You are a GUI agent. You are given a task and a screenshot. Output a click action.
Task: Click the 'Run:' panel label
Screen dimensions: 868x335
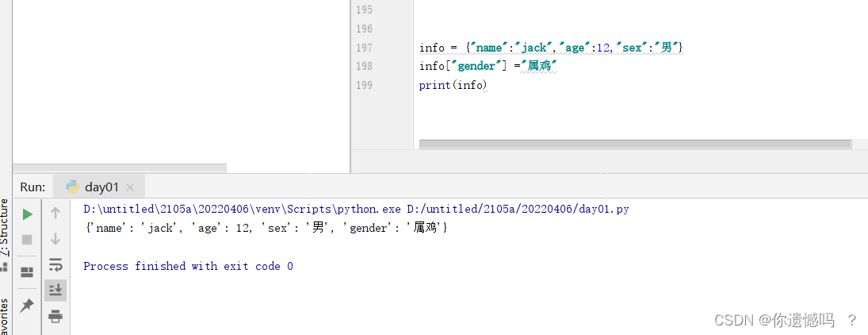click(33, 187)
